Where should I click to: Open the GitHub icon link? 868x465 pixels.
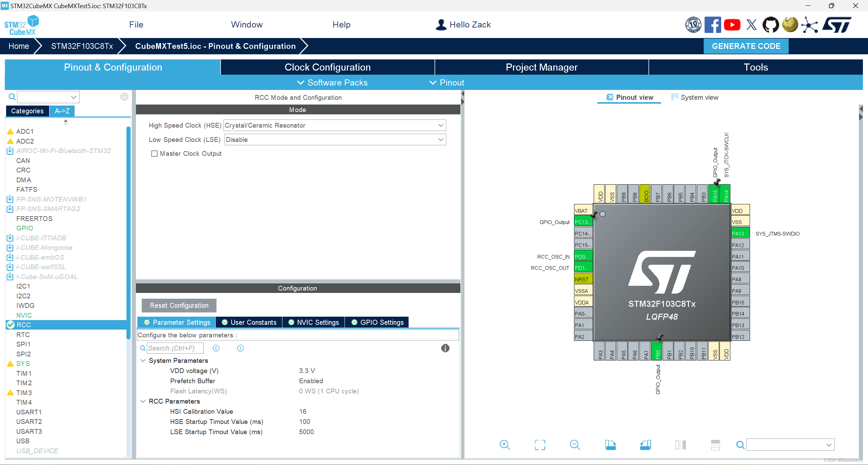tap(771, 25)
